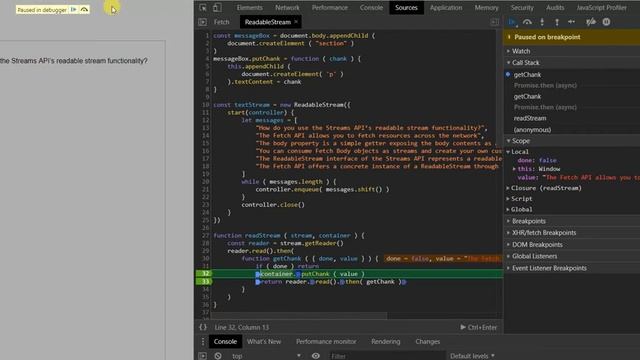640x360 pixels.
Task: Open the Performance panel tab
Action: (x=330, y=8)
